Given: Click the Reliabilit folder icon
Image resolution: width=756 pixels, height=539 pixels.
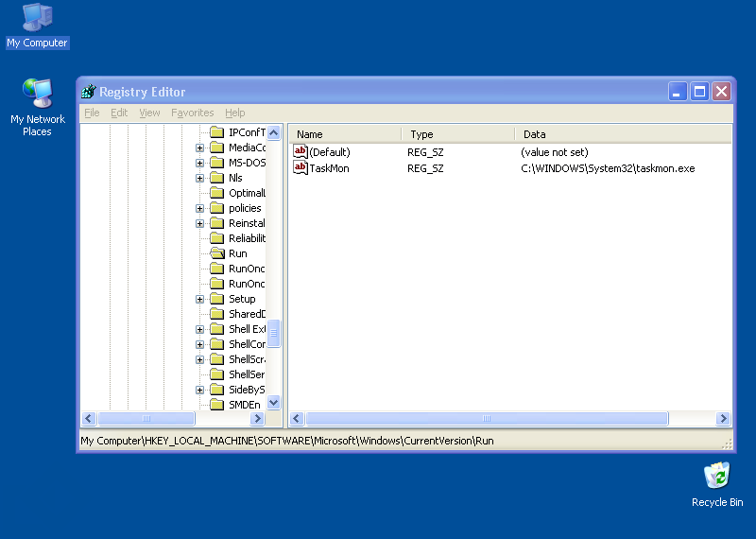Looking at the screenshot, I should pos(217,238).
